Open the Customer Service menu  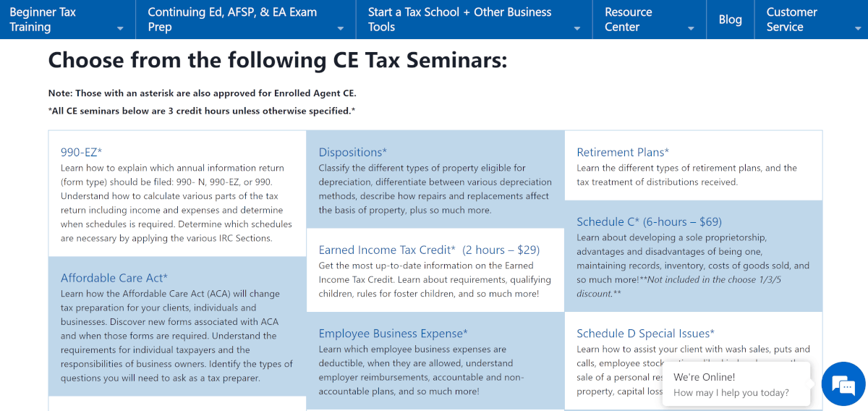[791, 20]
